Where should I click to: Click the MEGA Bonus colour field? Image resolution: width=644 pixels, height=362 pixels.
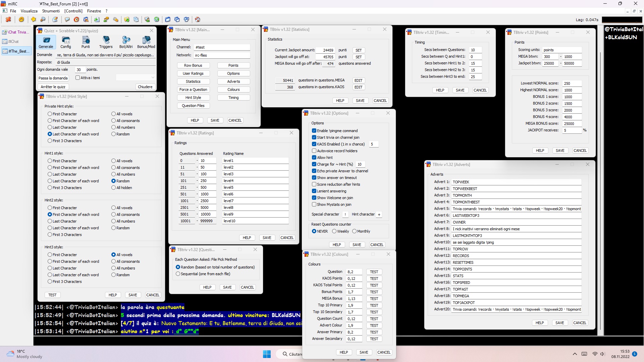(x=354, y=299)
